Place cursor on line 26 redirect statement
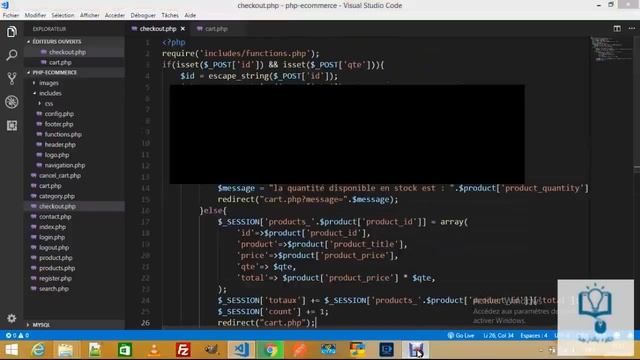640x360 pixels. tap(266, 323)
